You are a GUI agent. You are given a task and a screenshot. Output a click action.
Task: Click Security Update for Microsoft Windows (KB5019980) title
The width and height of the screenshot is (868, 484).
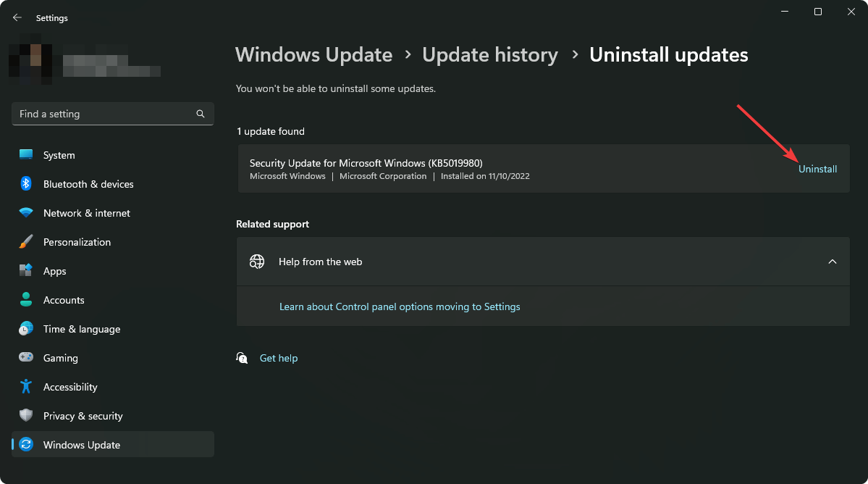pos(366,163)
